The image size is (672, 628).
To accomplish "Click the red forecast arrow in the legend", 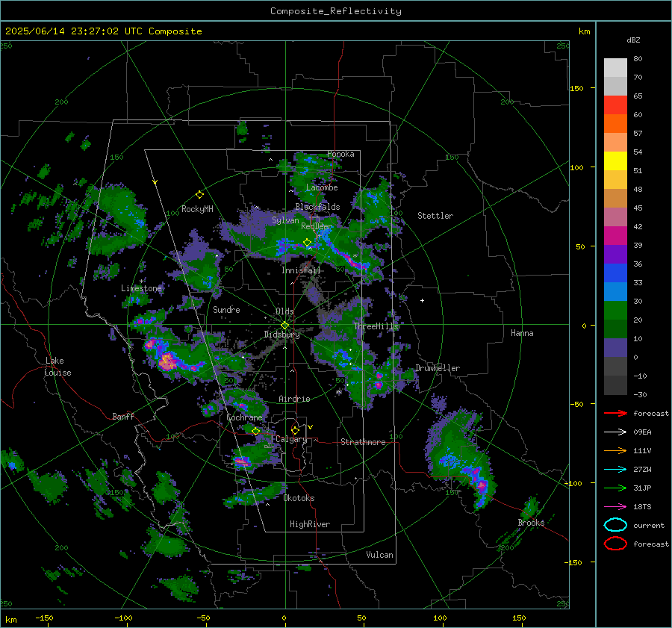I will coord(615,413).
